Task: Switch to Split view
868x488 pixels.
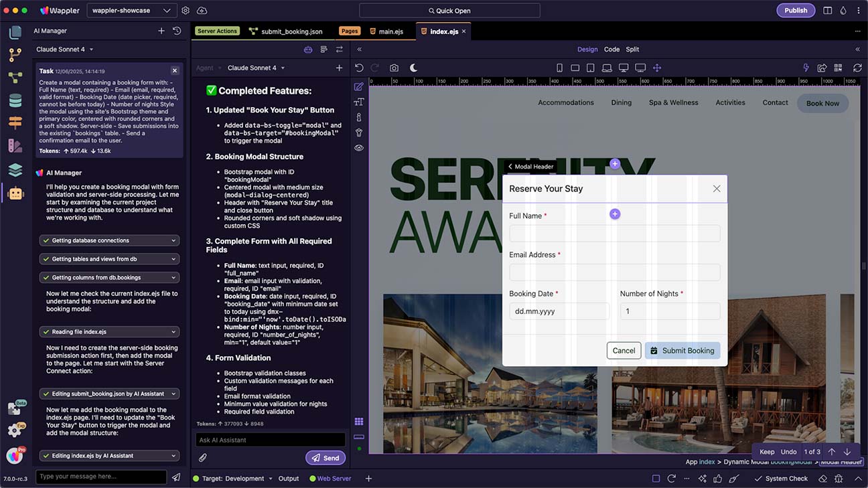Action: [x=632, y=50]
